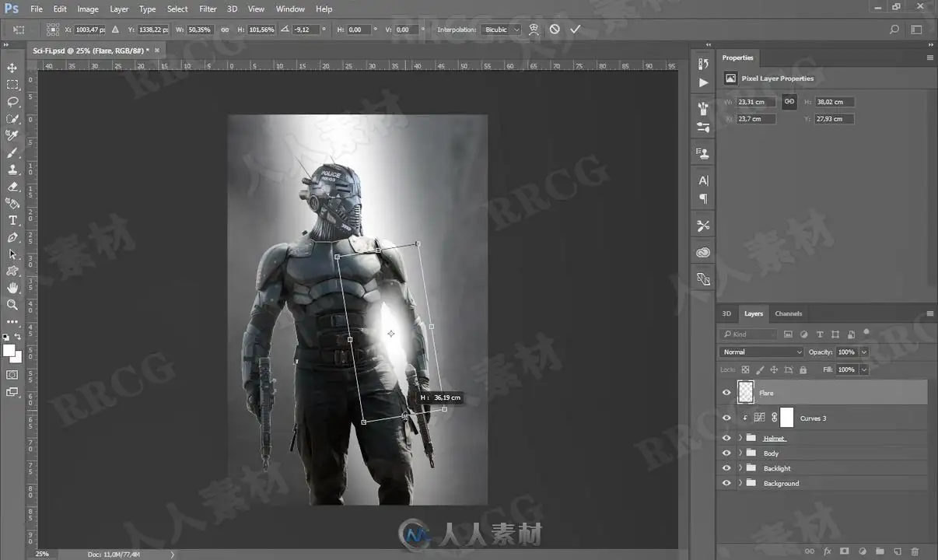Hide the Background group
This screenshot has height=560, width=938.
pos(726,483)
